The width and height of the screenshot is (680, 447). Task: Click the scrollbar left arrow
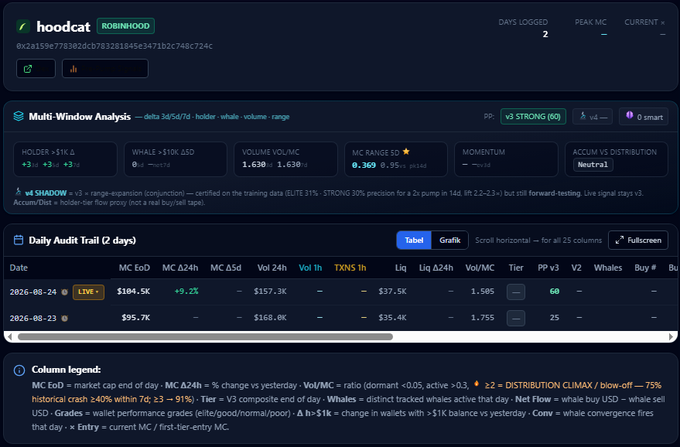[x=10, y=337]
